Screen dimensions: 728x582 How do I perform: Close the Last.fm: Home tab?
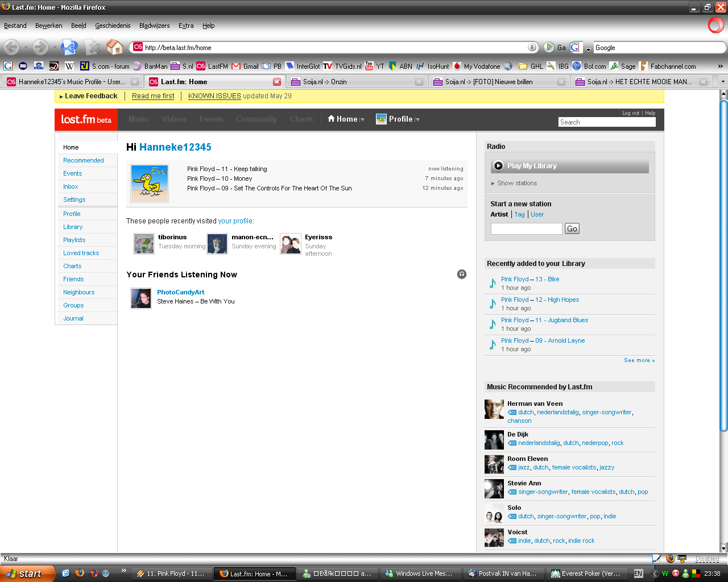tap(277, 82)
